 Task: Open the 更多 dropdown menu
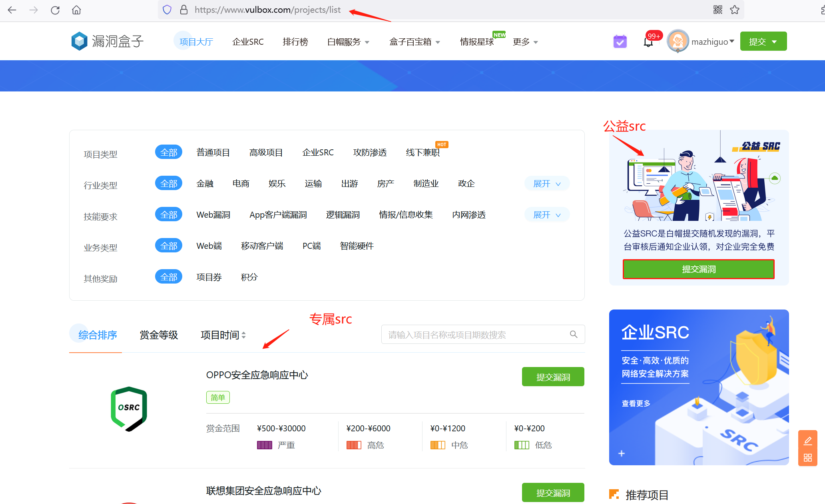pyautogui.click(x=525, y=42)
